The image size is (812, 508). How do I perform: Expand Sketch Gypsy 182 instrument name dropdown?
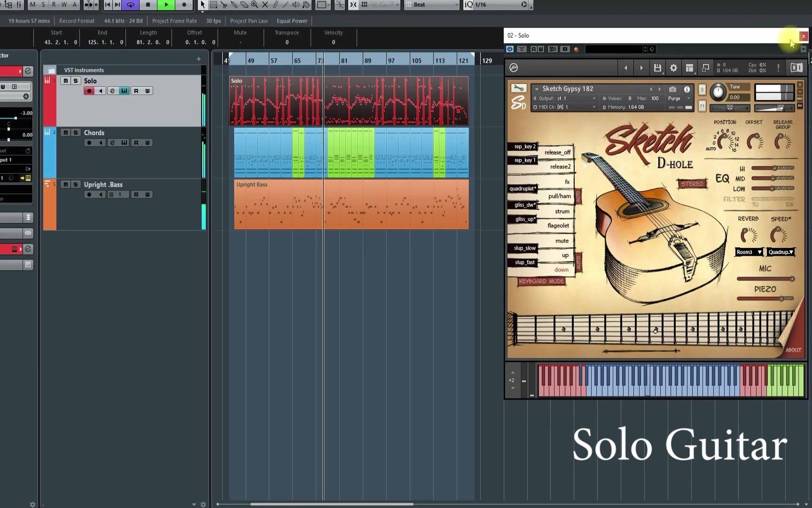click(x=537, y=89)
